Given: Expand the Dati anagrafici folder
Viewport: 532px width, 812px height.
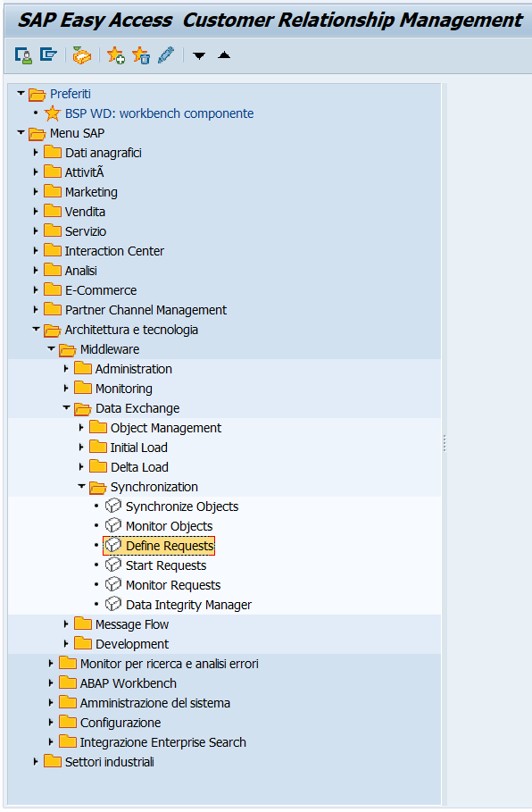Looking at the screenshot, I should 35,152.
